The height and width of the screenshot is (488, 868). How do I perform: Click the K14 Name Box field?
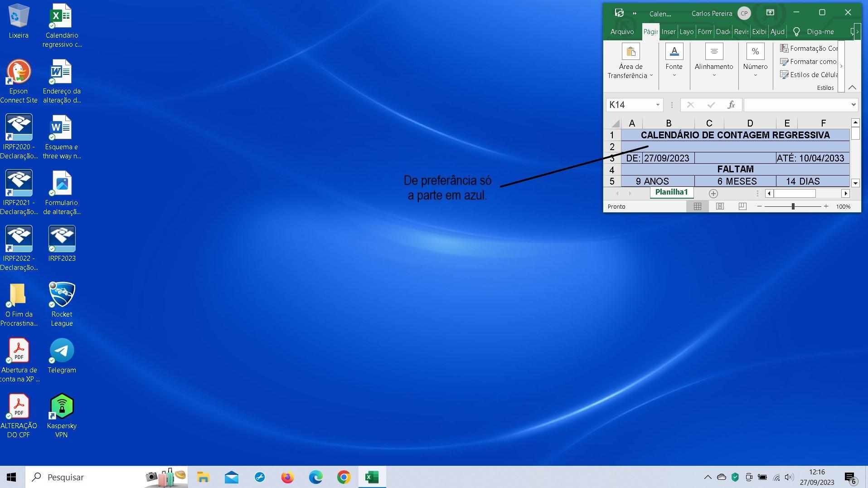point(630,105)
